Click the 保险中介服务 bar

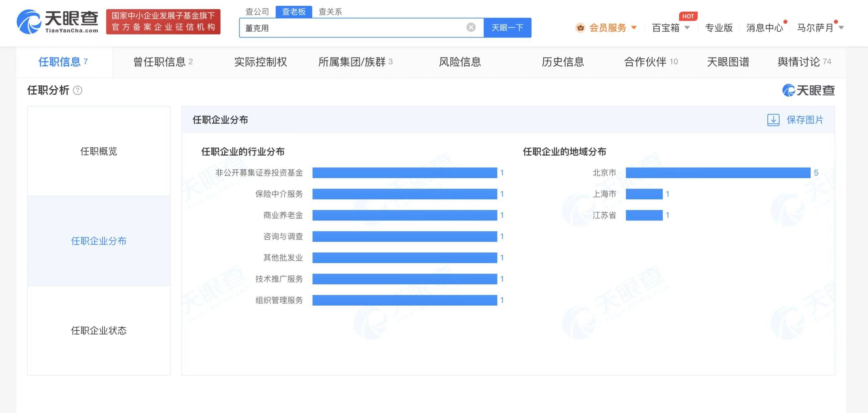pos(405,194)
